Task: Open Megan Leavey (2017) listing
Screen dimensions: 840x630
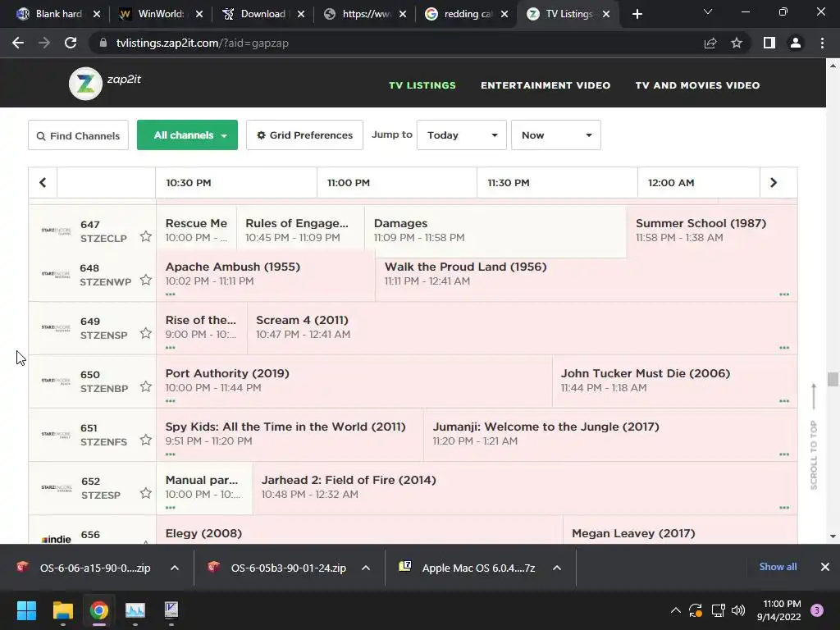Action: click(680, 531)
